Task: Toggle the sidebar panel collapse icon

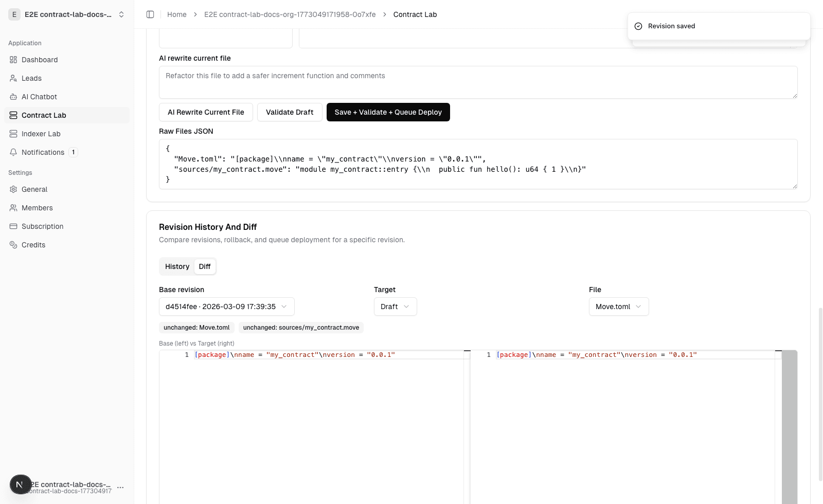Action: point(150,14)
